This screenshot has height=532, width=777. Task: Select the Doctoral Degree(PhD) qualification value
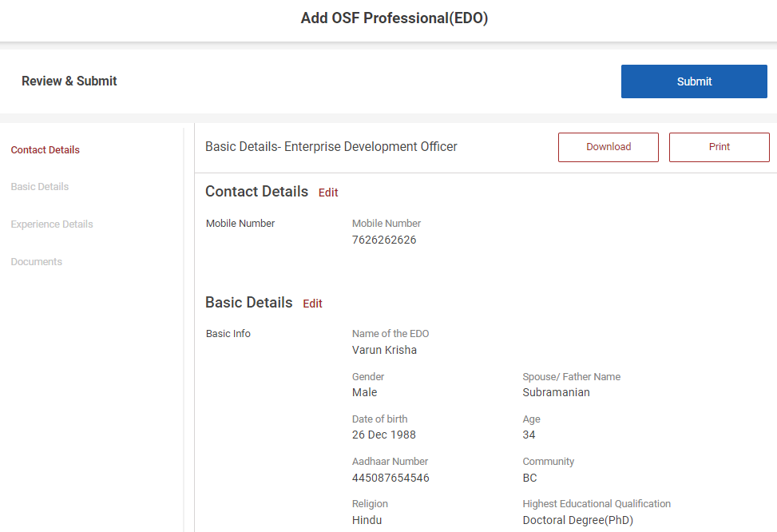click(577, 520)
